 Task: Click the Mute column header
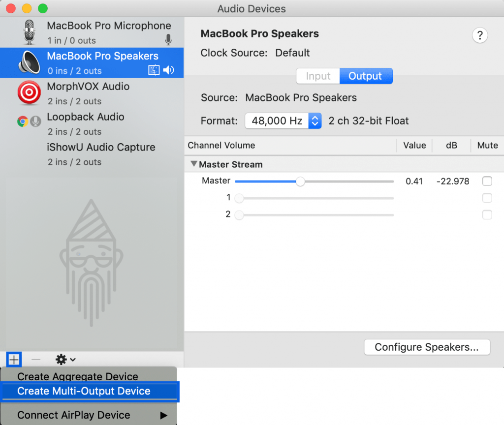click(x=487, y=146)
